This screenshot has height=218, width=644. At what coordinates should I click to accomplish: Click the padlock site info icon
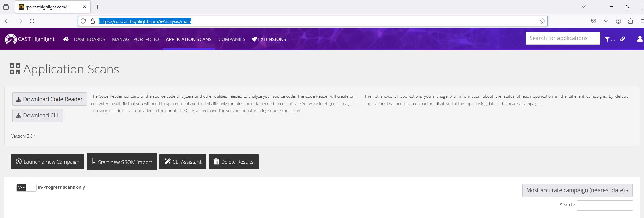coord(92,21)
